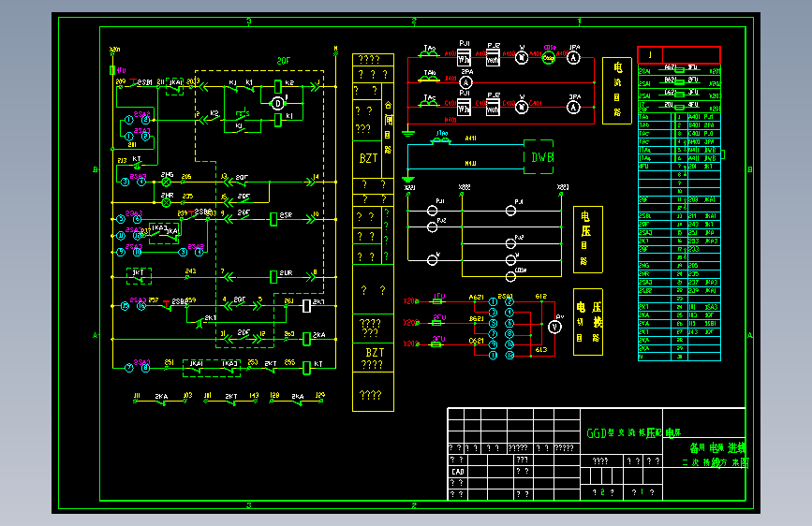The width and height of the screenshot is (812, 526).
Task: Select the magenta 2FU fuse in voltage circuit
Action: point(438,319)
